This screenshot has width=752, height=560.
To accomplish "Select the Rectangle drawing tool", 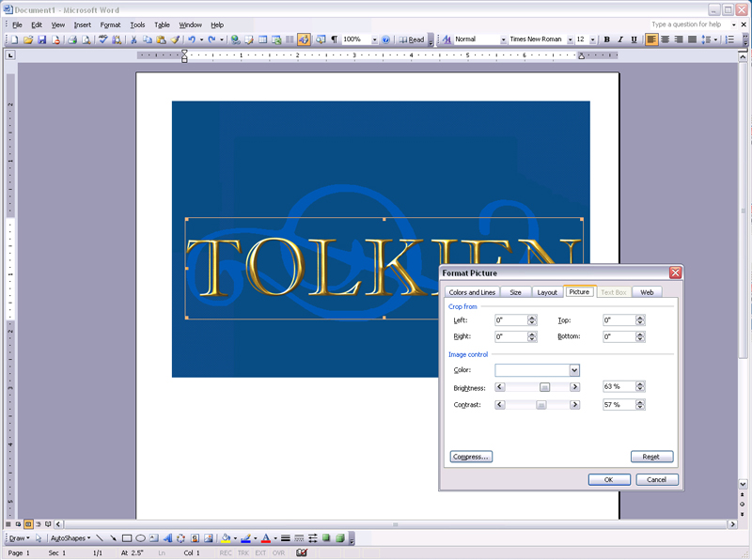I will click(127, 538).
